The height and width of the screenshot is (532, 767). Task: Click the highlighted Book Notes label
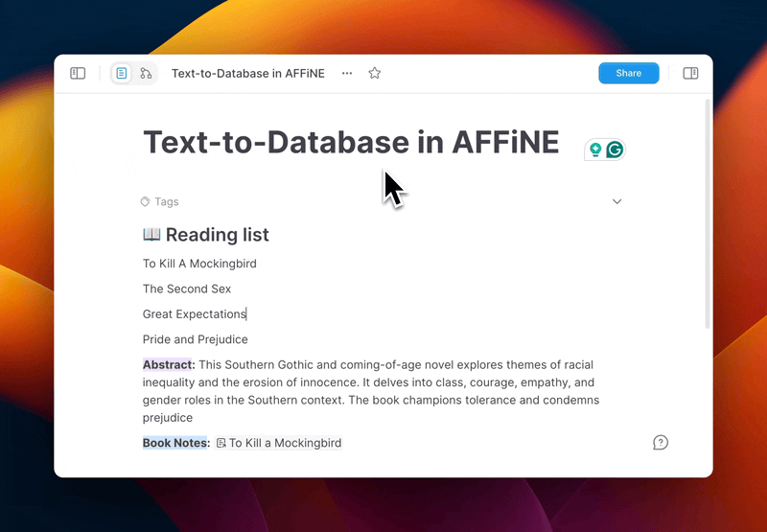coord(176,443)
